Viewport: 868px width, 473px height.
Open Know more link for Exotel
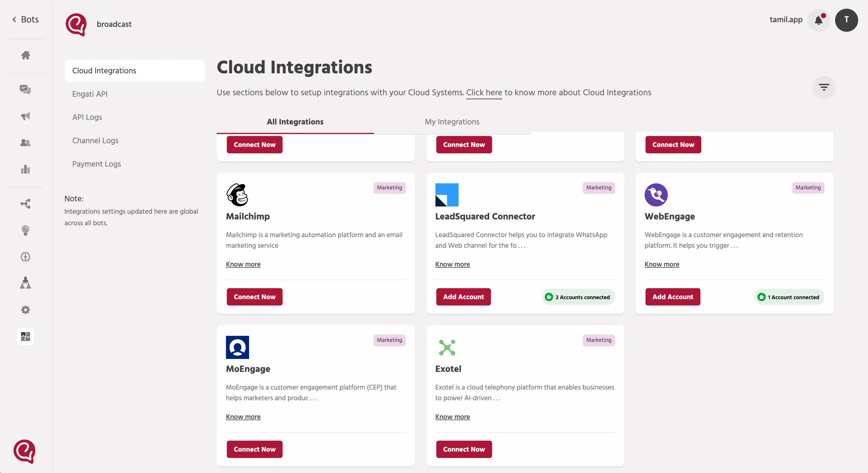[x=452, y=417]
